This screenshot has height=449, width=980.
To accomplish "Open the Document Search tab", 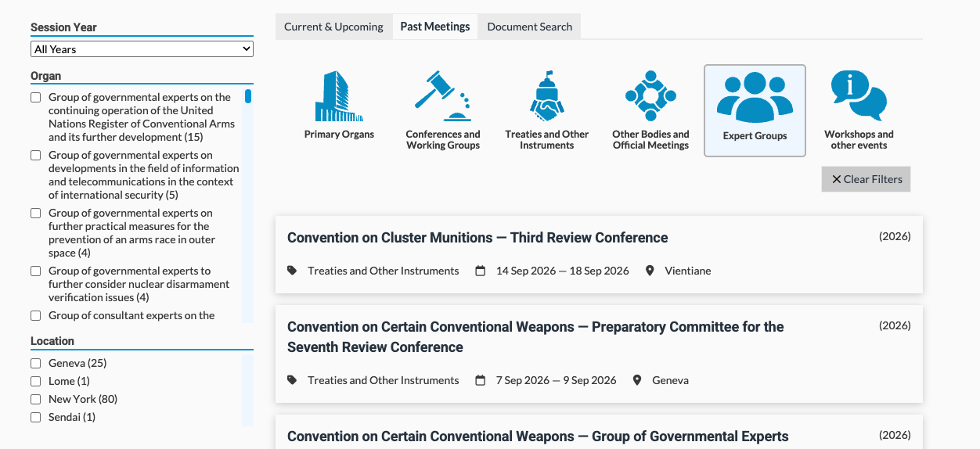I will pos(530,27).
